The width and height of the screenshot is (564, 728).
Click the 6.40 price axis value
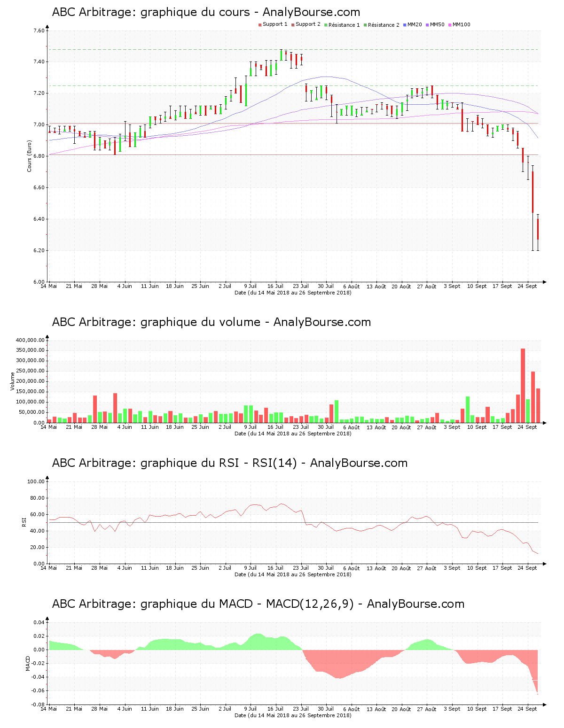click(39, 219)
